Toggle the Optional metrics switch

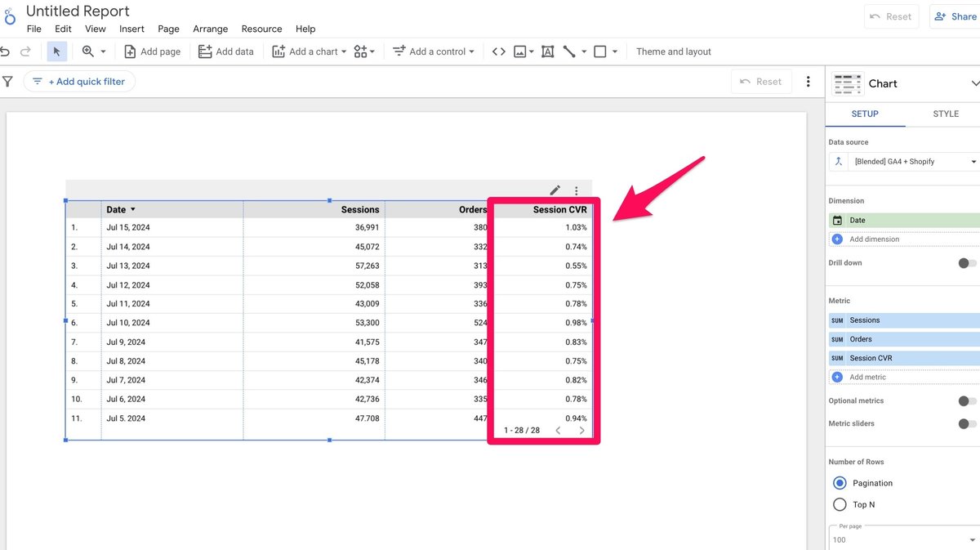coord(967,400)
